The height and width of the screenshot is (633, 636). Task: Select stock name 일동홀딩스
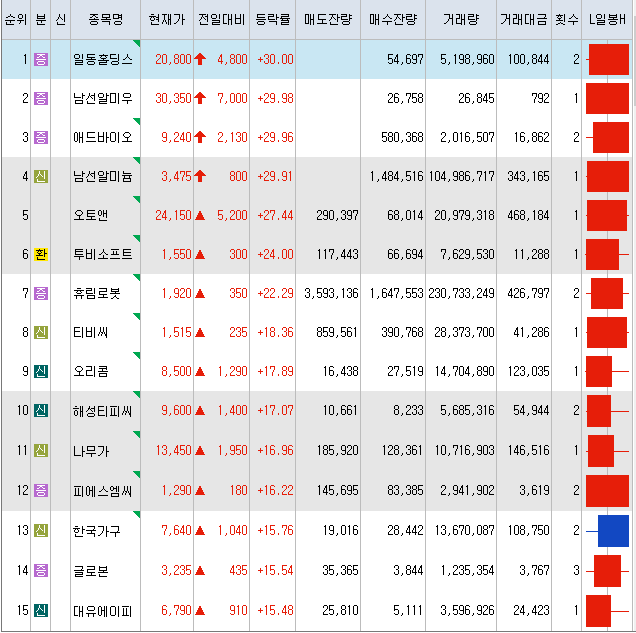[103, 60]
